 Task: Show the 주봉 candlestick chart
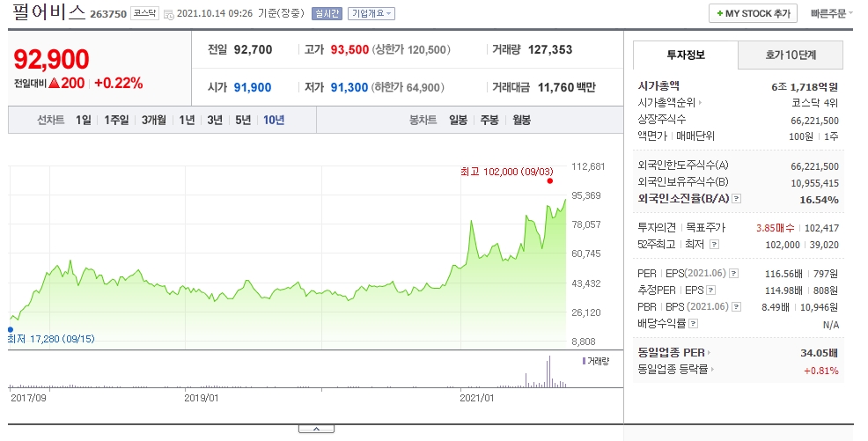(x=489, y=120)
